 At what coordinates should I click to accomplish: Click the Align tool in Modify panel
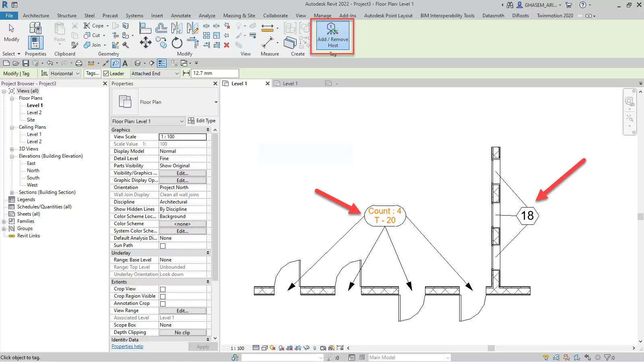pos(145,28)
